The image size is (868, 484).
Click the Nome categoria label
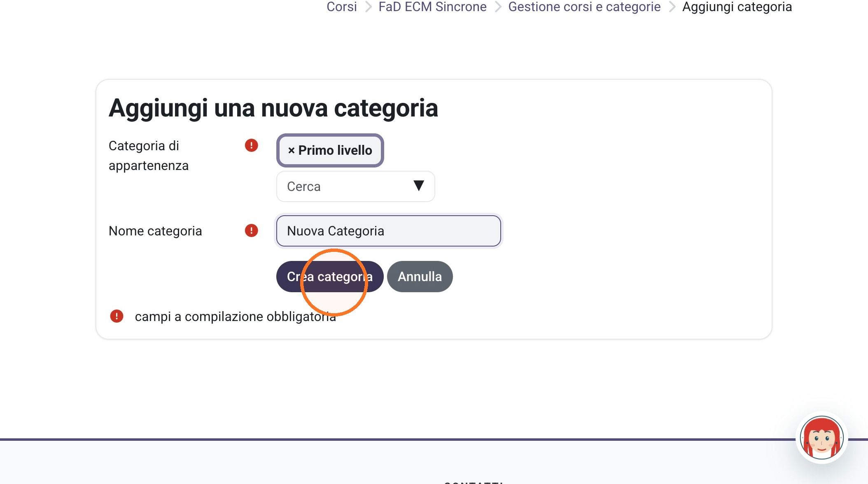coord(155,231)
